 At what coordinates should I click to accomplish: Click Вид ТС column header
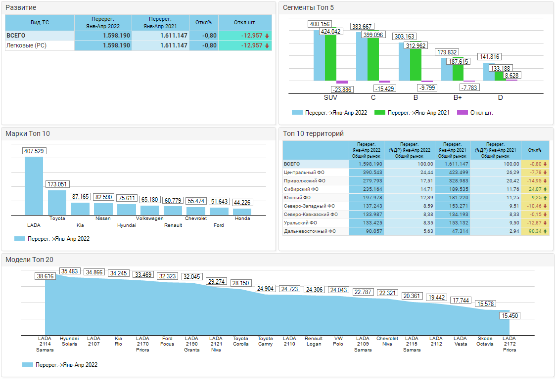(x=40, y=23)
